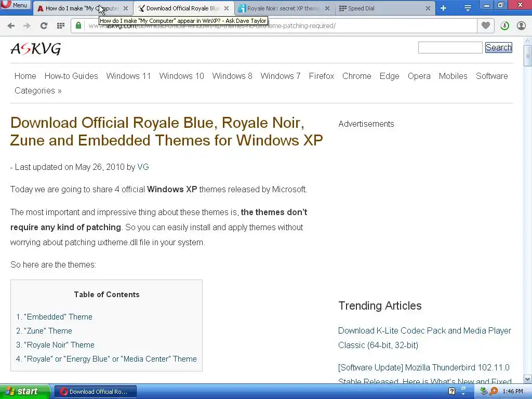The height and width of the screenshot is (399, 532).
Task: Jump to "Embedded" Theme section
Action: (58, 316)
